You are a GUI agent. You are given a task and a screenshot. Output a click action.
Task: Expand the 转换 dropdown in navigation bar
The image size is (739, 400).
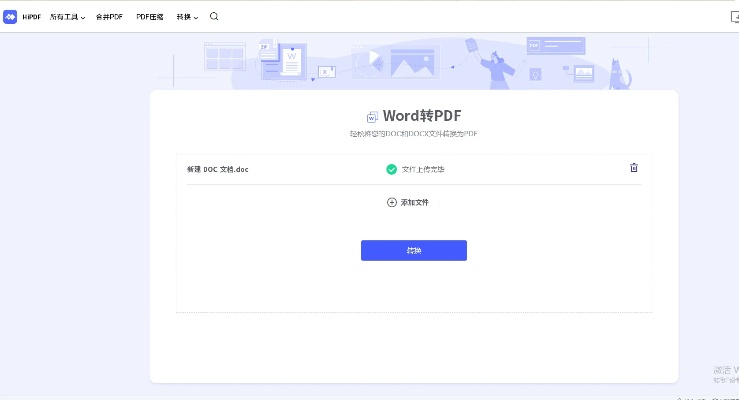pyautogui.click(x=187, y=17)
